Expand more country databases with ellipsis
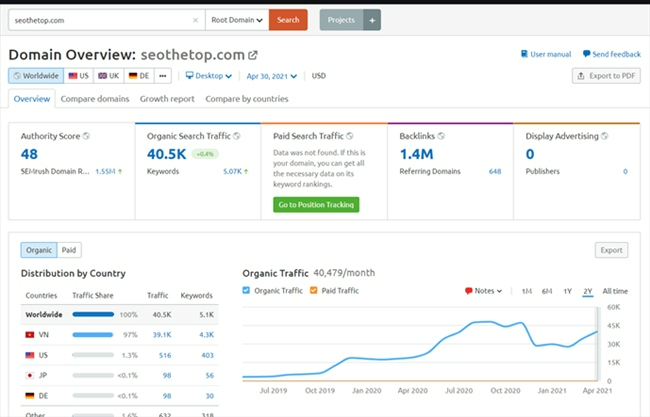This screenshot has height=417, width=650. pos(162,76)
